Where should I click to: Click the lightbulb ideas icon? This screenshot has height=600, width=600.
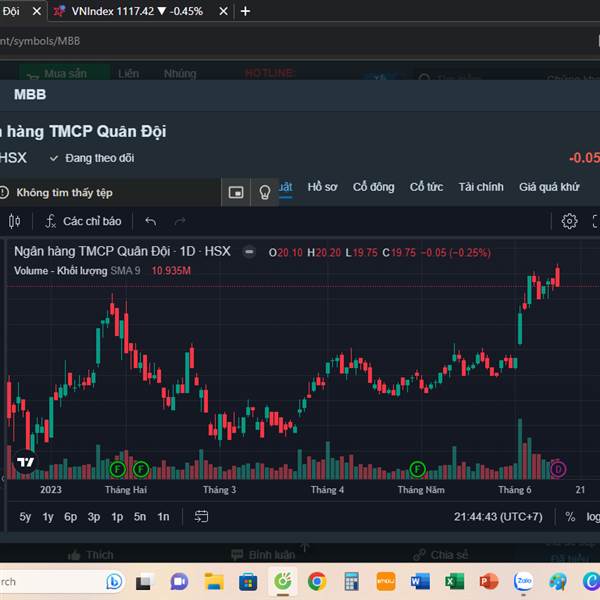pos(264,192)
